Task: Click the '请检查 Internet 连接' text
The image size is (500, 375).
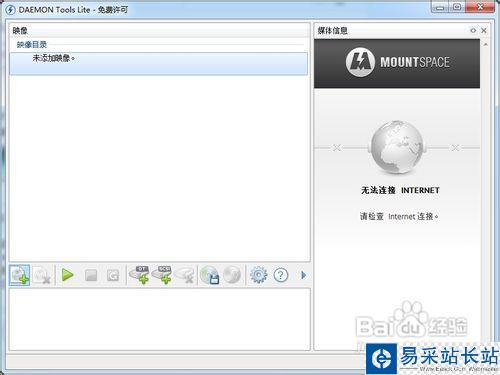Action: 399,216
